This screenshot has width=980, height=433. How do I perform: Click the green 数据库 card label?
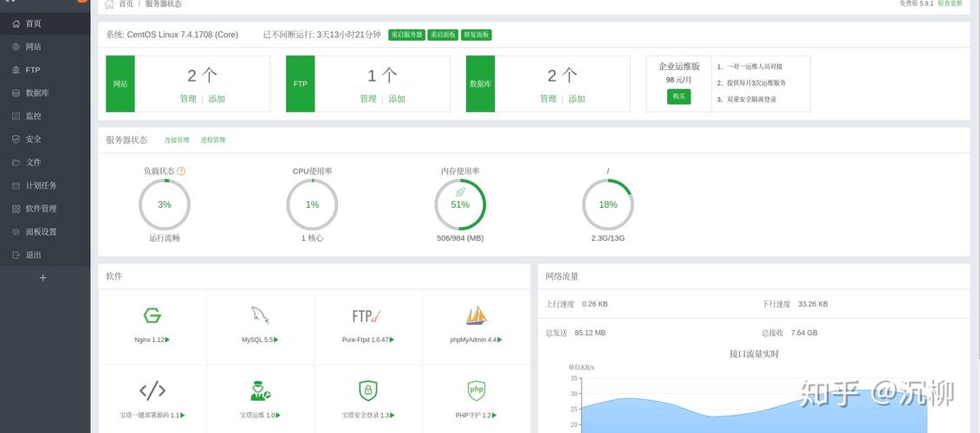(480, 84)
